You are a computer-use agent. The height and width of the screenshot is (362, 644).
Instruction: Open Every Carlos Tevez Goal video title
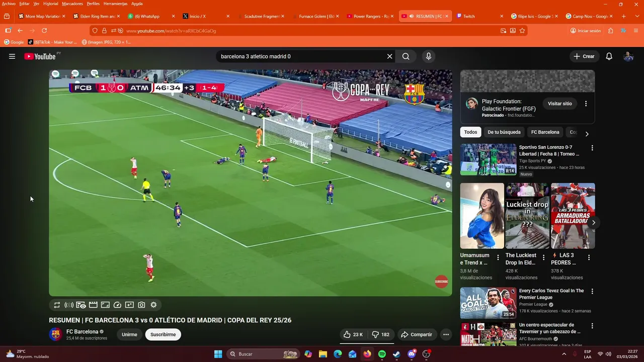click(551, 294)
